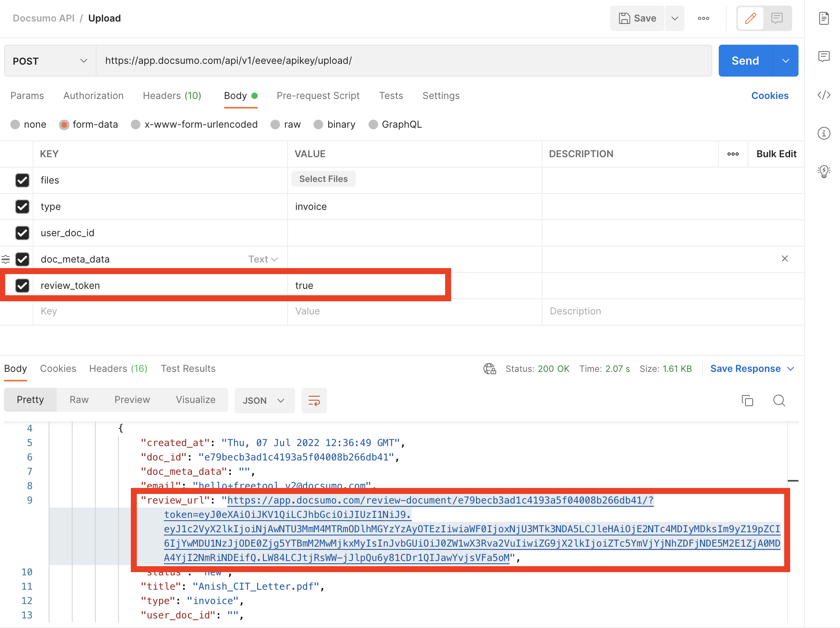
Task: Open the Send button dropdown arrow
Action: 785,61
